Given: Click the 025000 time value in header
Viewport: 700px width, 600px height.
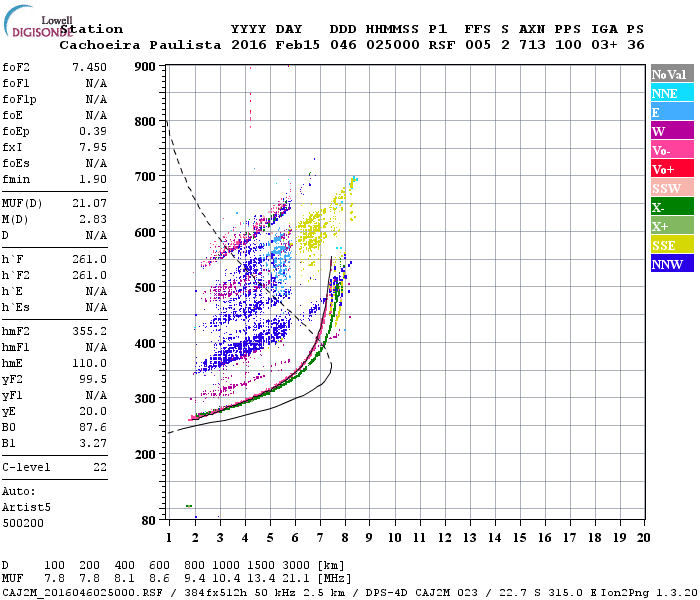Looking at the screenshot, I should (392, 45).
